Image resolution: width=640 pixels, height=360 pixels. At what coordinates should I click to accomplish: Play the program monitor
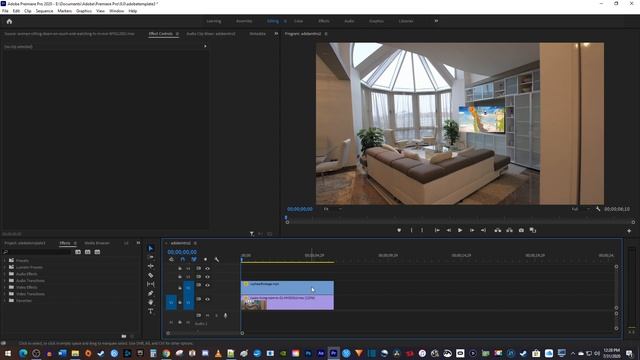click(x=460, y=230)
